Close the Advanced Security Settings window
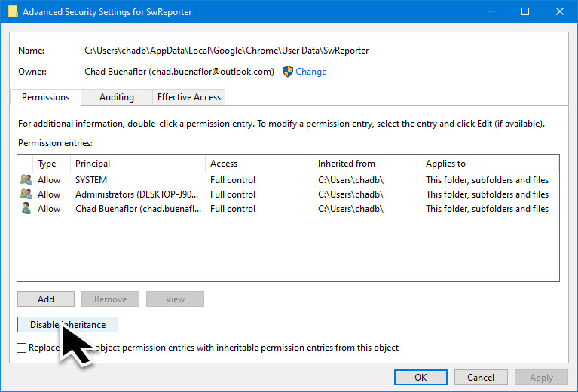 click(560, 11)
